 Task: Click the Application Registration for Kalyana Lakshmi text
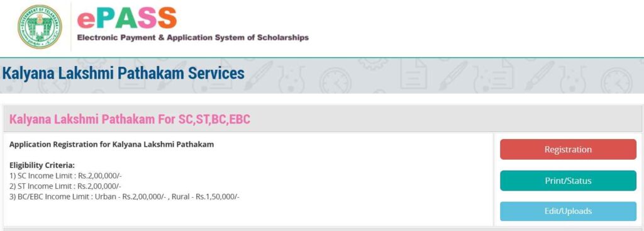click(x=112, y=145)
